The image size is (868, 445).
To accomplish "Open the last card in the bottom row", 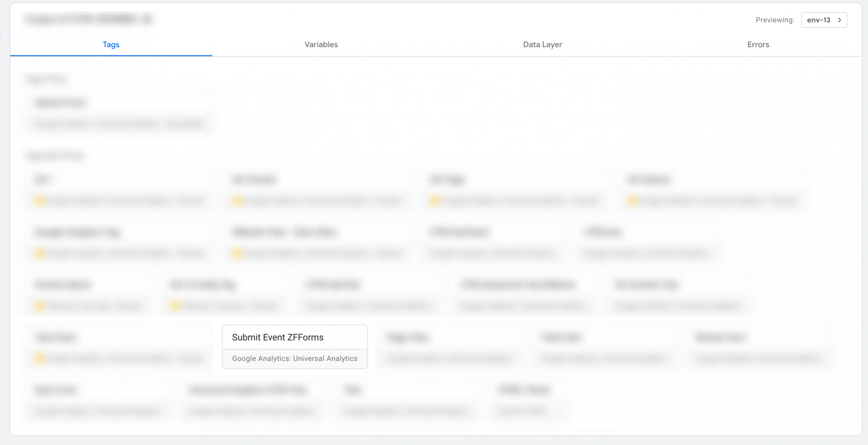I will coord(529,400).
